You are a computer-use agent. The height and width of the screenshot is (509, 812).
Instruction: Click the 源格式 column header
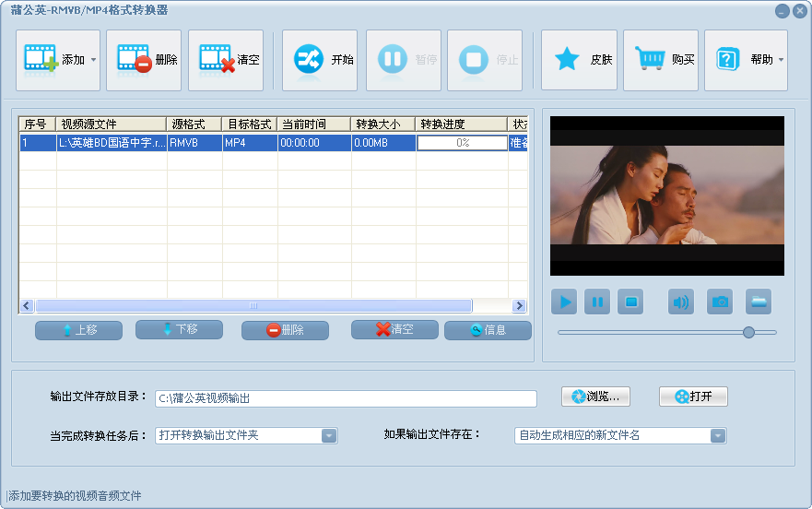[x=194, y=124]
